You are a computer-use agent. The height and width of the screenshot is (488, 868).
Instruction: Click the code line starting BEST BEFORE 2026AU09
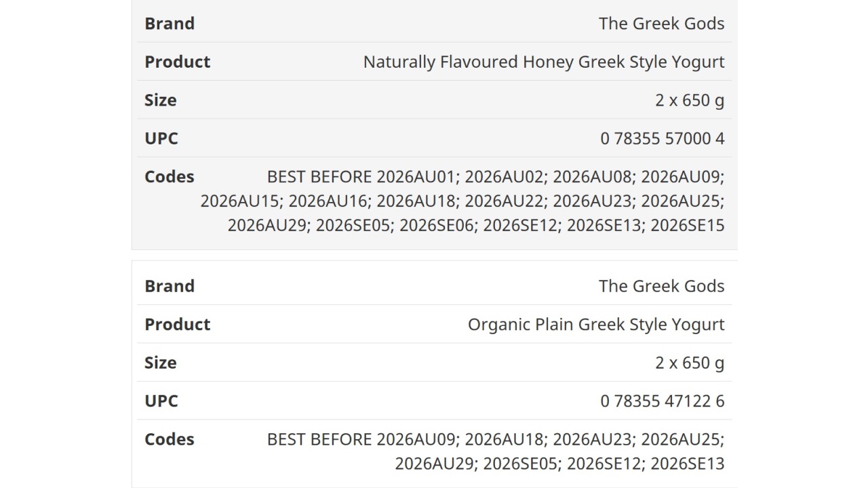(x=496, y=439)
